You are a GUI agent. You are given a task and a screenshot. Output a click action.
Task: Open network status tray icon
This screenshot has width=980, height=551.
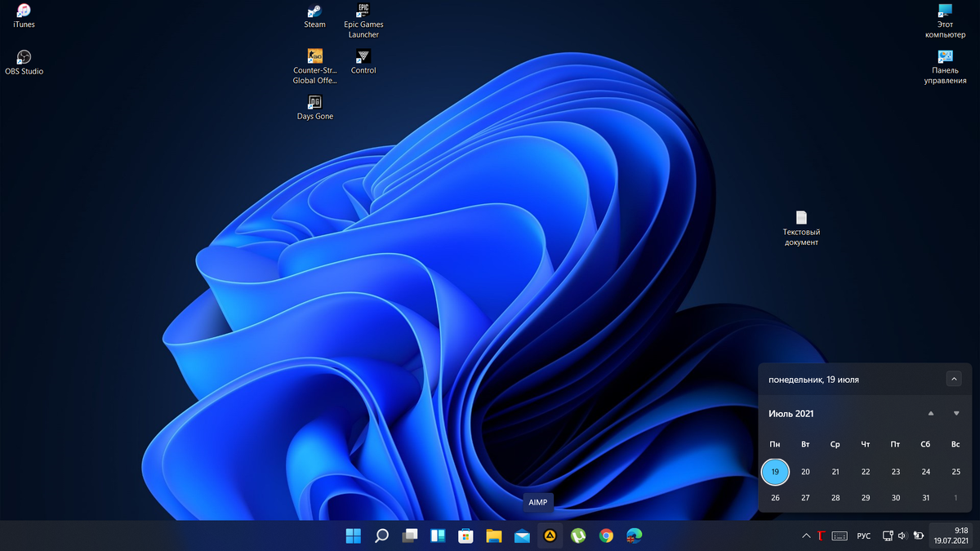point(888,536)
